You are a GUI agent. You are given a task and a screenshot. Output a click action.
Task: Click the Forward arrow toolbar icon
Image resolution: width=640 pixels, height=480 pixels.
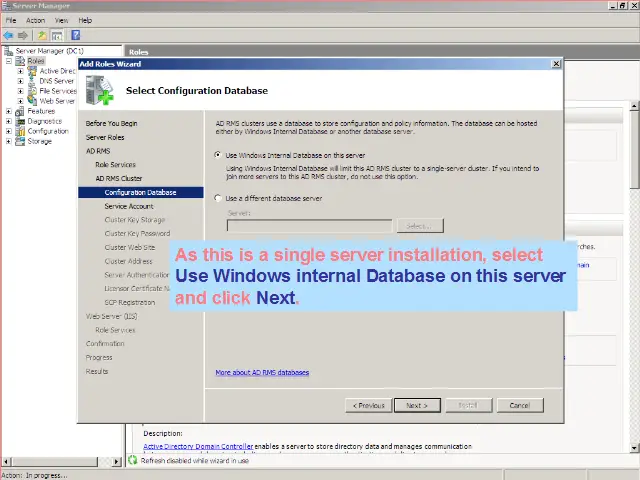(x=23, y=36)
